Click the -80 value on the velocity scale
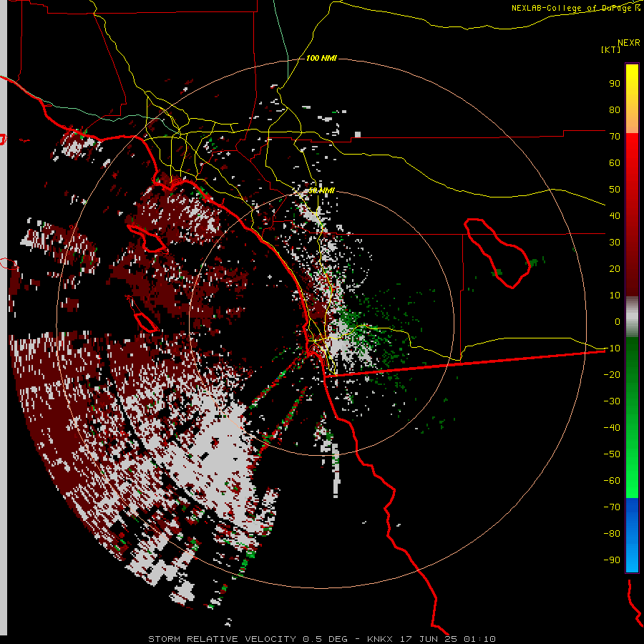Screen dimensions: 644x644 pyautogui.click(x=612, y=534)
